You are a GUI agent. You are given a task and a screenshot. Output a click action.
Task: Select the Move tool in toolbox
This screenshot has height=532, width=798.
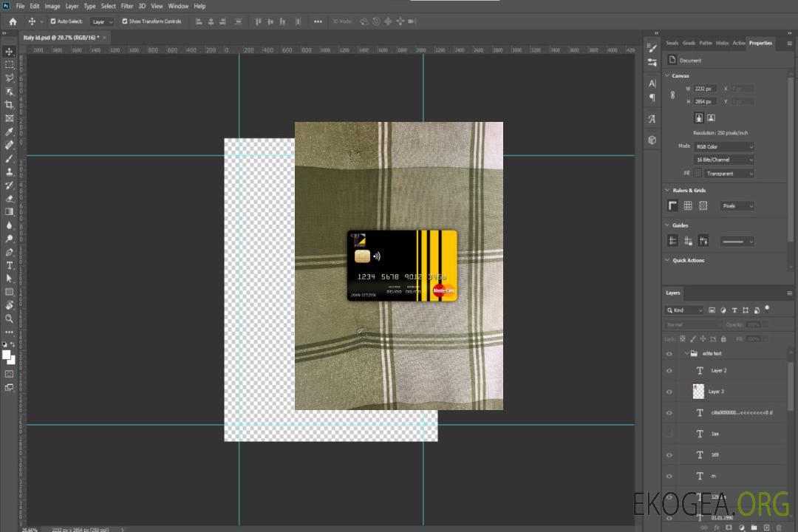pos(9,52)
